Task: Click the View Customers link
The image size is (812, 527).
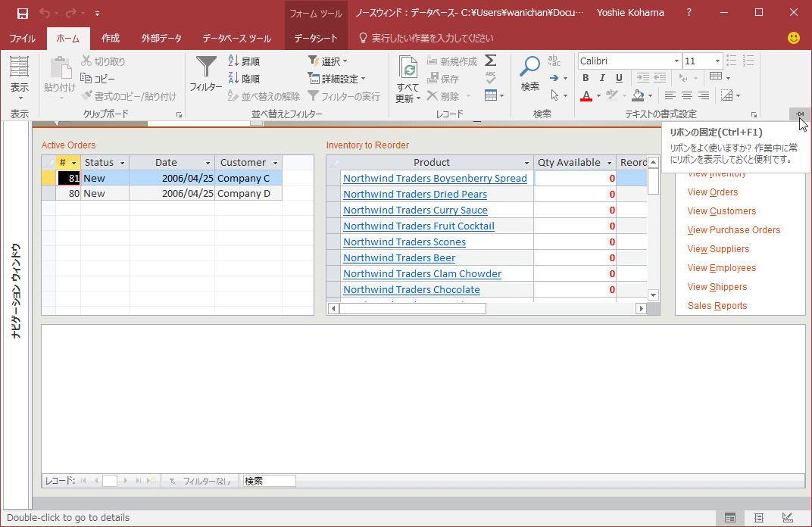Action: [721, 211]
